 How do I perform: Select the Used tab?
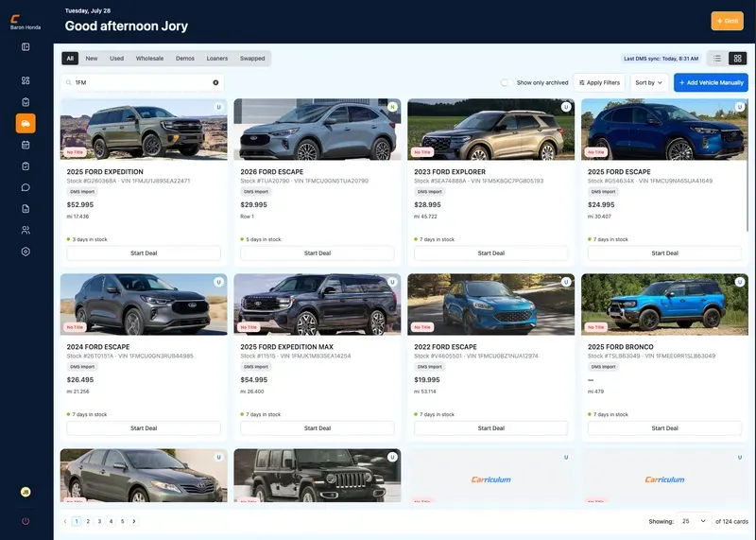pos(116,59)
